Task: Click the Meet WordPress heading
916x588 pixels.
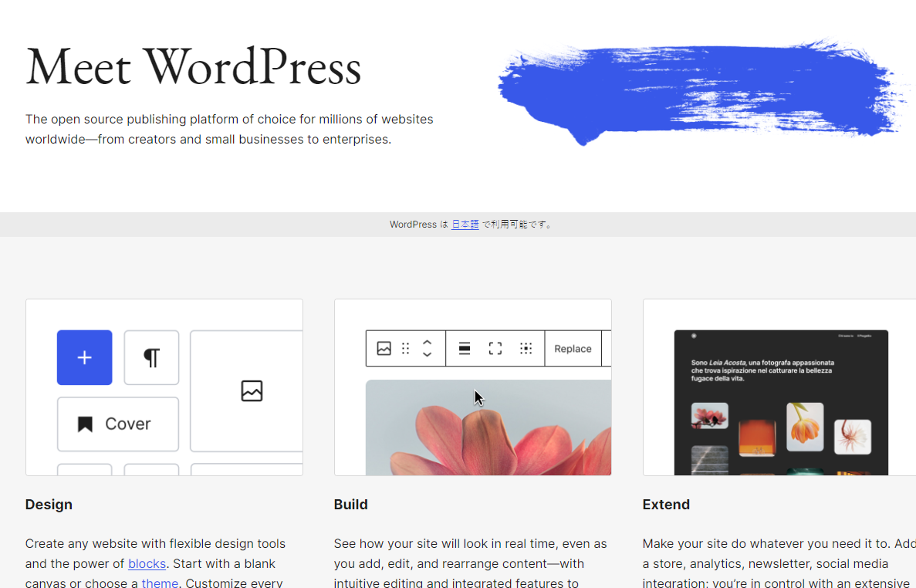Action: [x=194, y=68]
